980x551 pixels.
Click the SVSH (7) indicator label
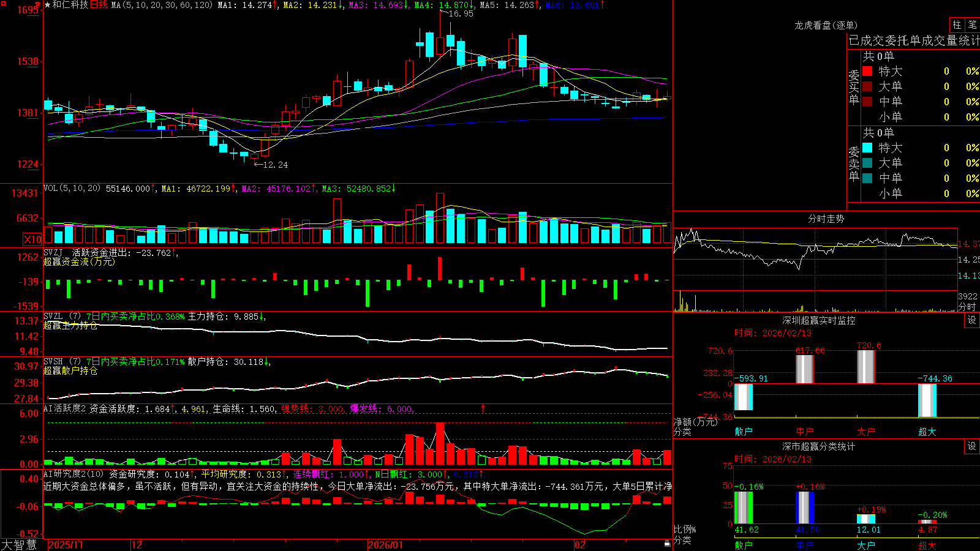click(x=62, y=362)
